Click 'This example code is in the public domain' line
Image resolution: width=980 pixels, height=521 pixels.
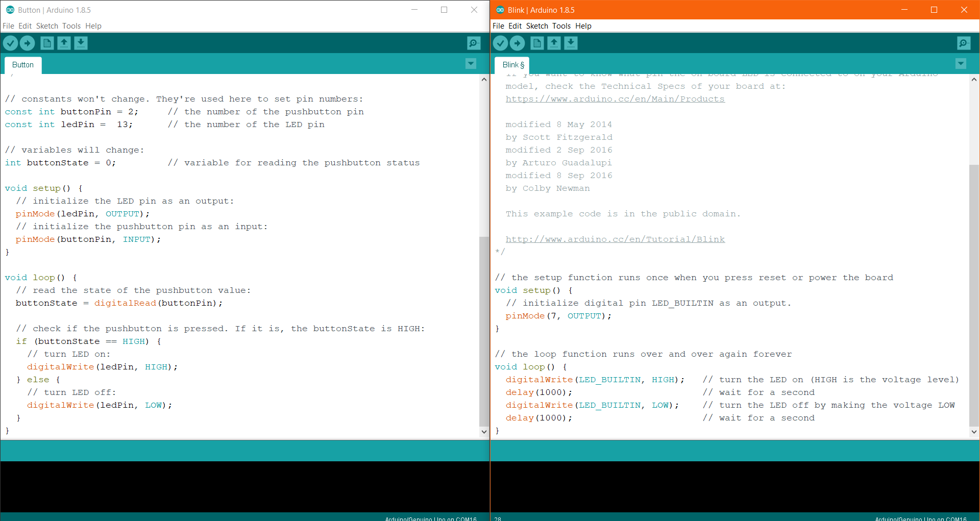(623, 214)
